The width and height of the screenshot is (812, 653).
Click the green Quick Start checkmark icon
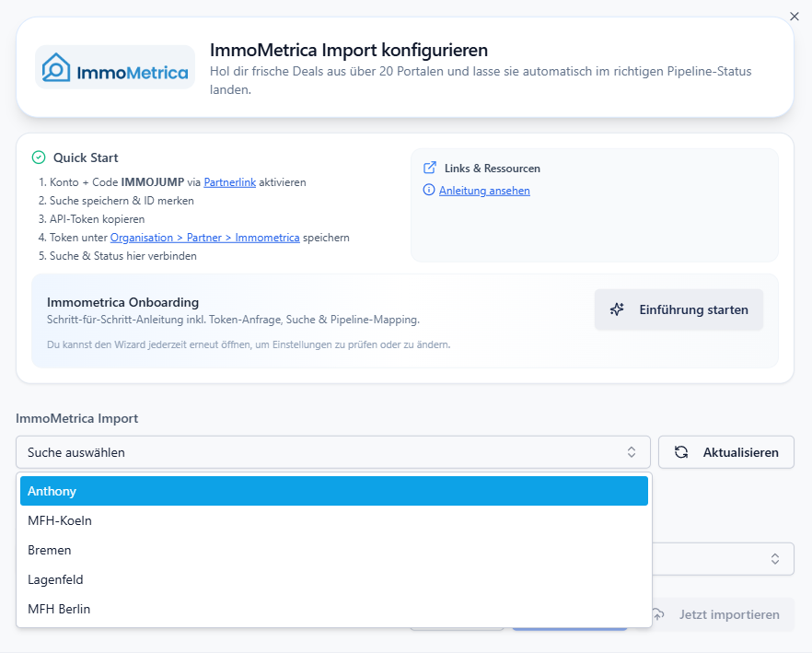39,157
